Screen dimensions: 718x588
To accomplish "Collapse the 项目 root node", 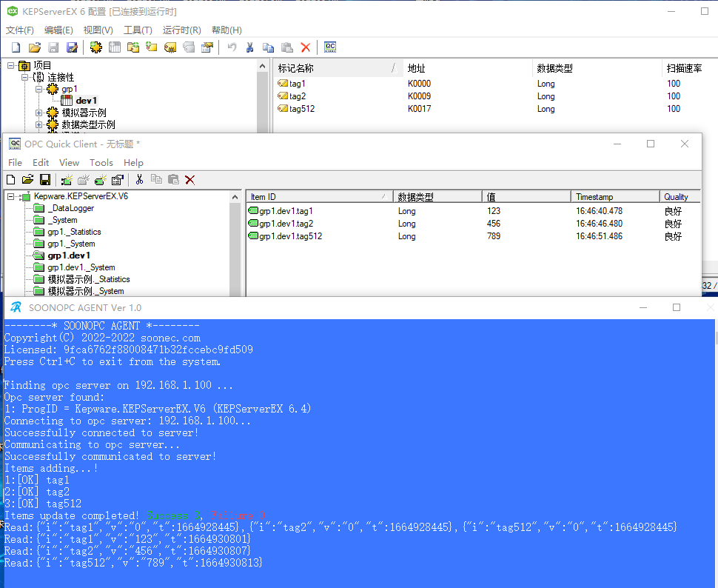I will point(11,65).
